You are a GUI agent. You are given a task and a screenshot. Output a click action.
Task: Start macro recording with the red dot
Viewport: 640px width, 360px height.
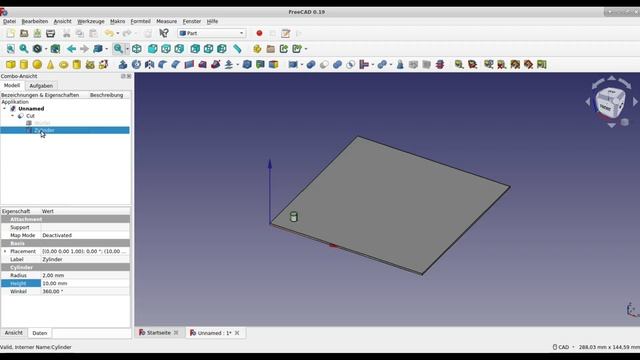coord(259,33)
